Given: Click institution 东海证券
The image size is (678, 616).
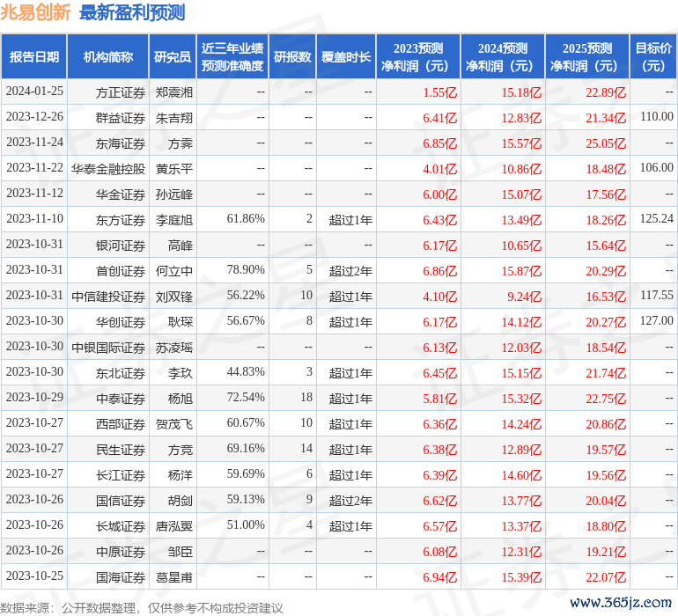Looking at the screenshot, I should (121, 143).
